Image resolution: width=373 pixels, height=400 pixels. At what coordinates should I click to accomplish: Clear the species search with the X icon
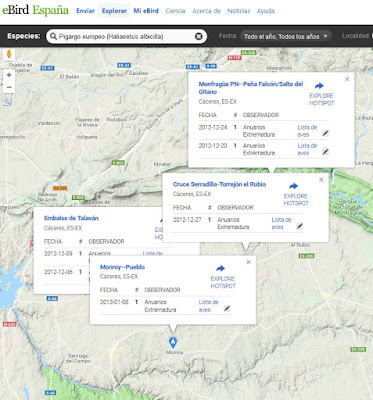[199, 36]
